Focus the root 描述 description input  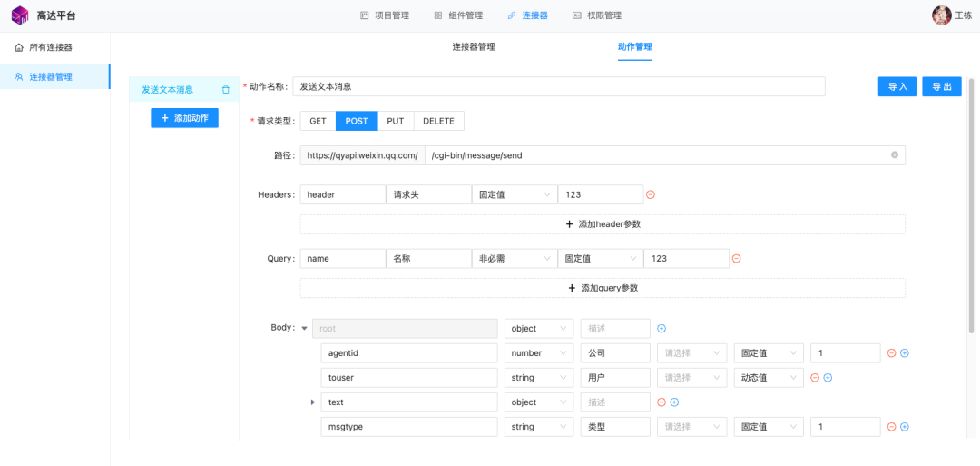[x=615, y=329]
